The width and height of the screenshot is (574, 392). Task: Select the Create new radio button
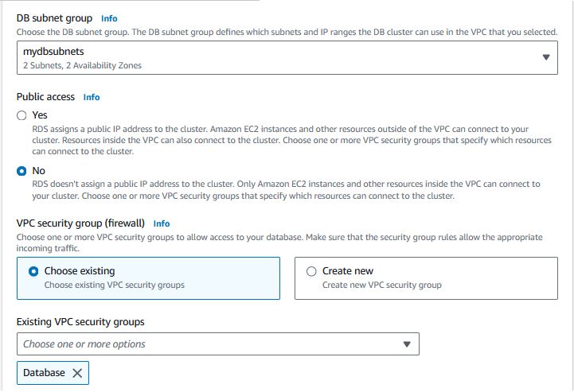click(311, 271)
